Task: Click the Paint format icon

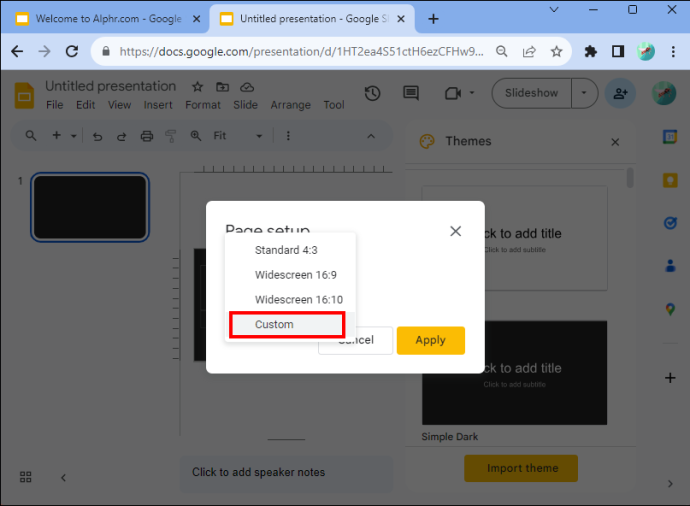Action: tap(170, 136)
